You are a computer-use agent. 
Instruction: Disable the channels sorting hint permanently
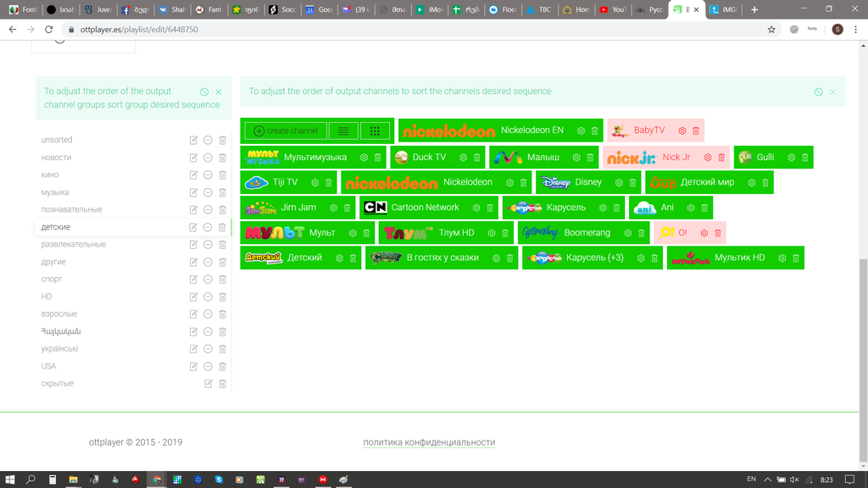[818, 91]
